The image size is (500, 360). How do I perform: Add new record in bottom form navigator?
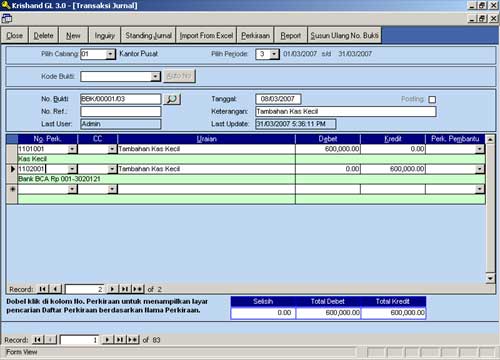pos(133,340)
